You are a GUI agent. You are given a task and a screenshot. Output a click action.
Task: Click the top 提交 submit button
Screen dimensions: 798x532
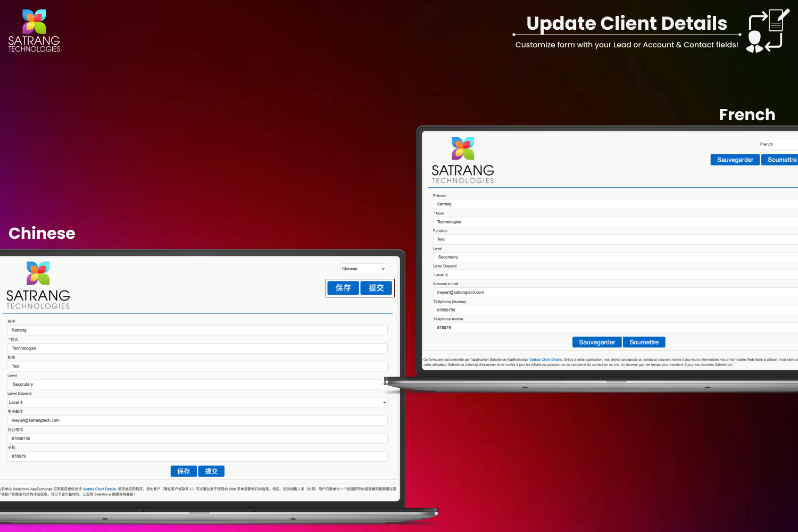[376, 288]
